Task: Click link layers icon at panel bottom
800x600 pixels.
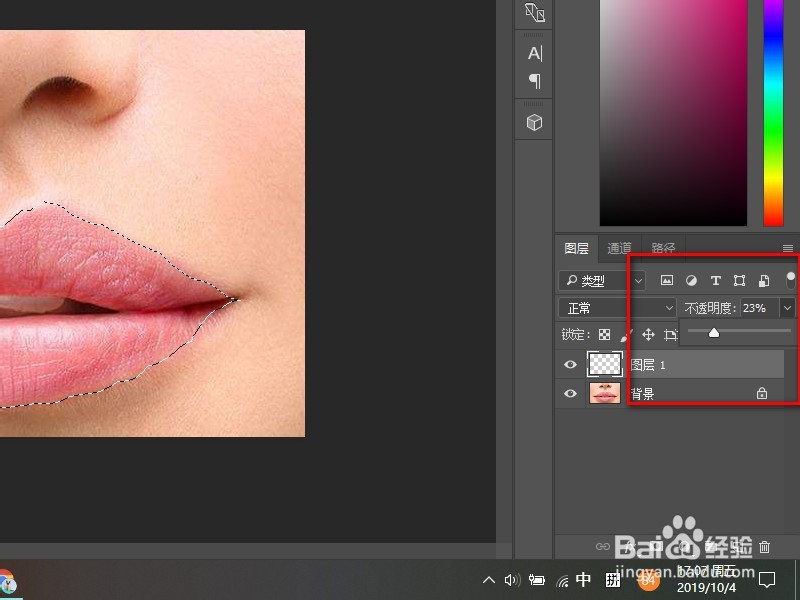Action: pyautogui.click(x=603, y=546)
